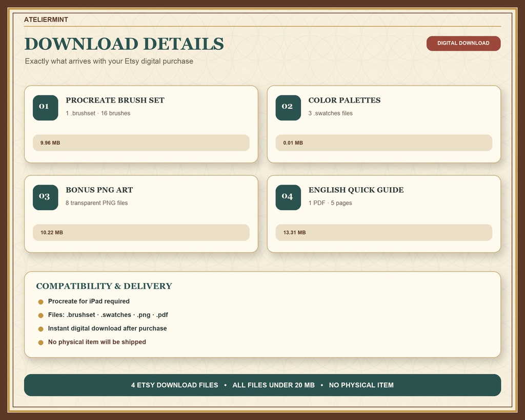Click the Download Details heading
The width and height of the screenshot is (525, 420).
(x=124, y=44)
